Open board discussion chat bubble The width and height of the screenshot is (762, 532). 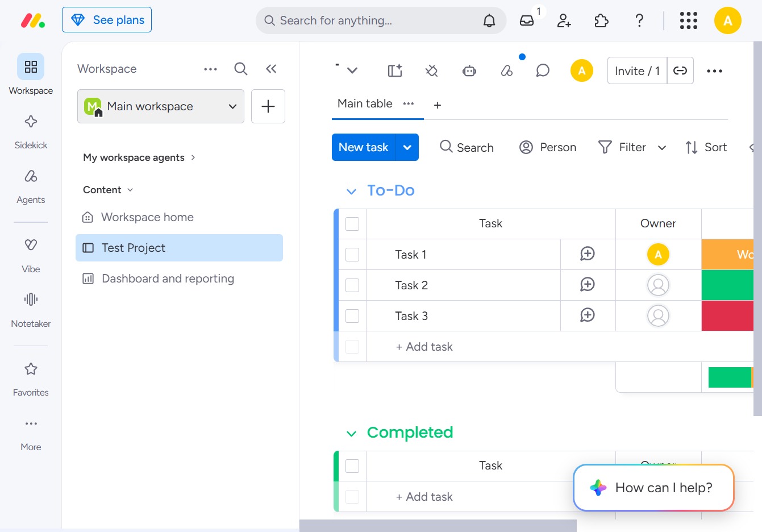pos(543,71)
